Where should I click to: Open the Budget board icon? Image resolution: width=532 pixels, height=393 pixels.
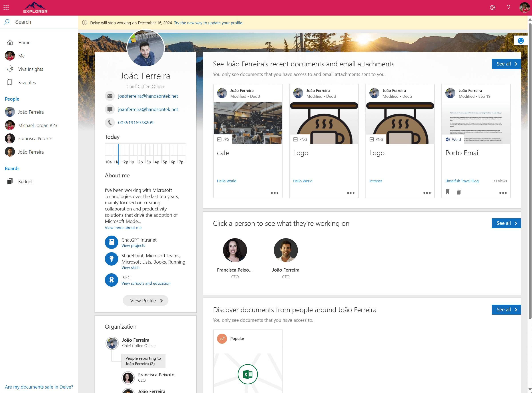[10, 181]
